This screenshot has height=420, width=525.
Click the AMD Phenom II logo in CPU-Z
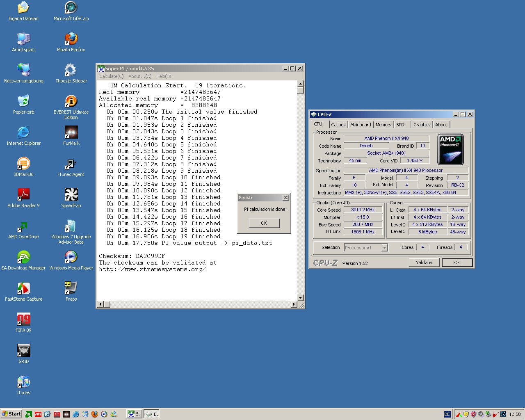pyautogui.click(x=450, y=149)
